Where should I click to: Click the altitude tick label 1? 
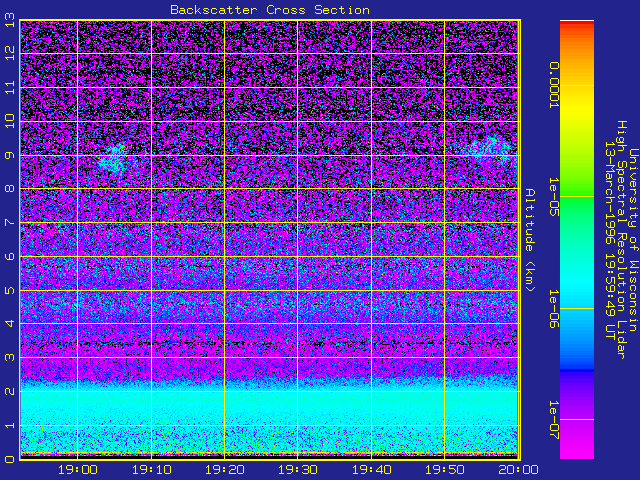10,425
